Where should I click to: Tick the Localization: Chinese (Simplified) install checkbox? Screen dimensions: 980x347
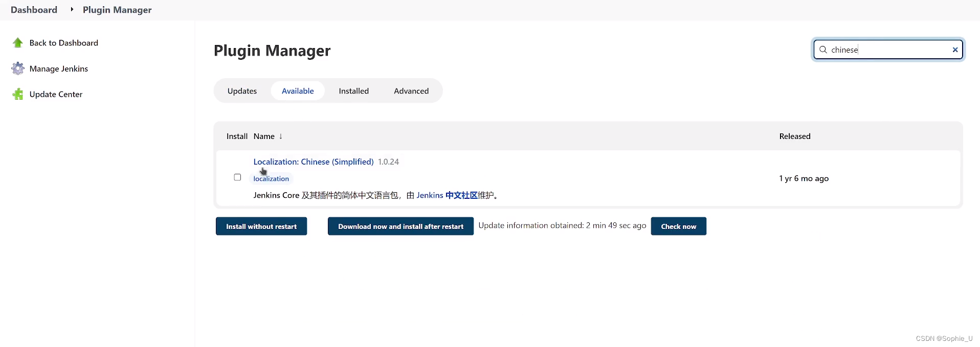pyautogui.click(x=237, y=177)
